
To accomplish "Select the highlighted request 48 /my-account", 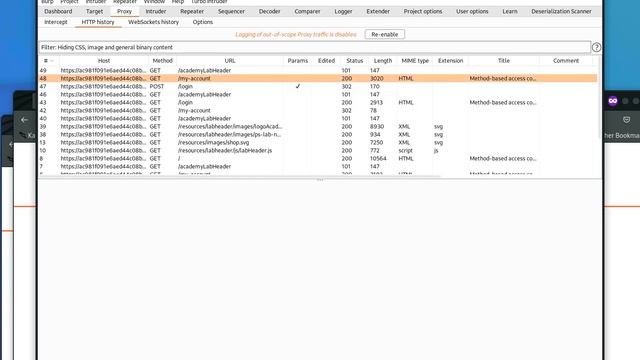I will pos(318,78).
